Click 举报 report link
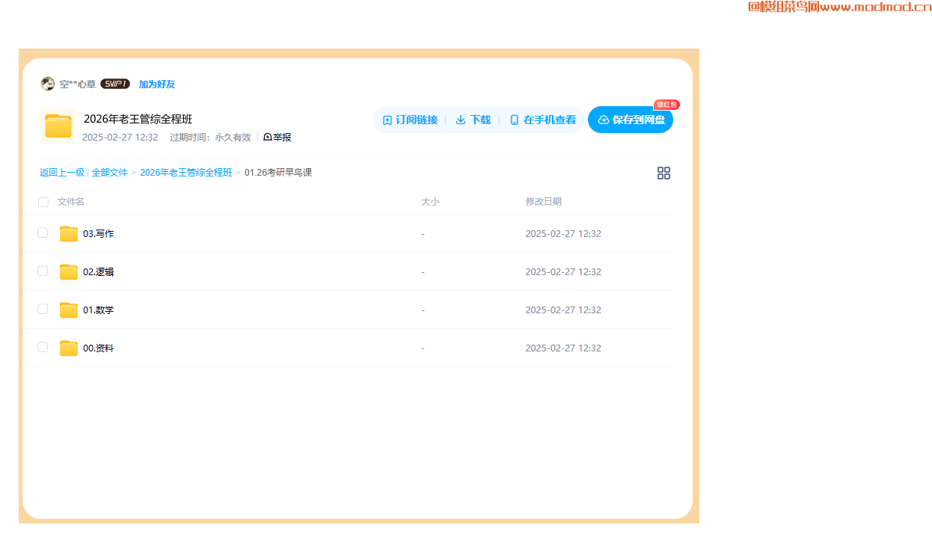932x560 pixels. point(278,138)
